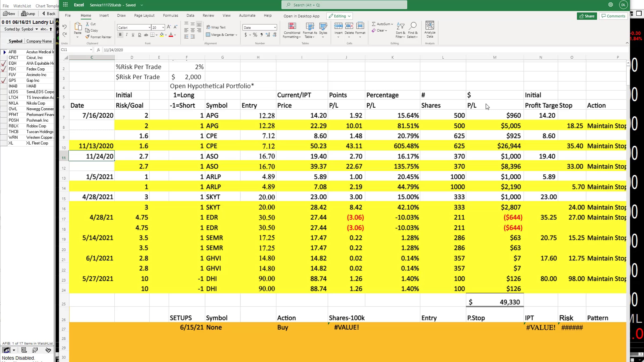Activate the Format Painter brush
The width and height of the screenshot is (644, 362).
point(87,37)
